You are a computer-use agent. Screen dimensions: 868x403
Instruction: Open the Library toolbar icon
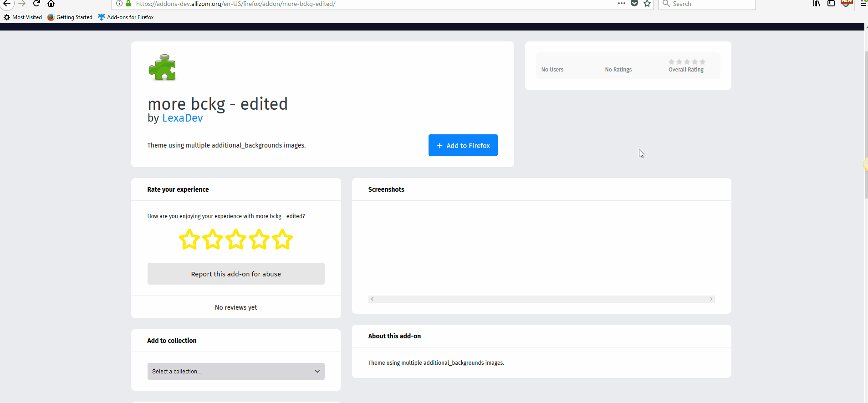[817, 4]
